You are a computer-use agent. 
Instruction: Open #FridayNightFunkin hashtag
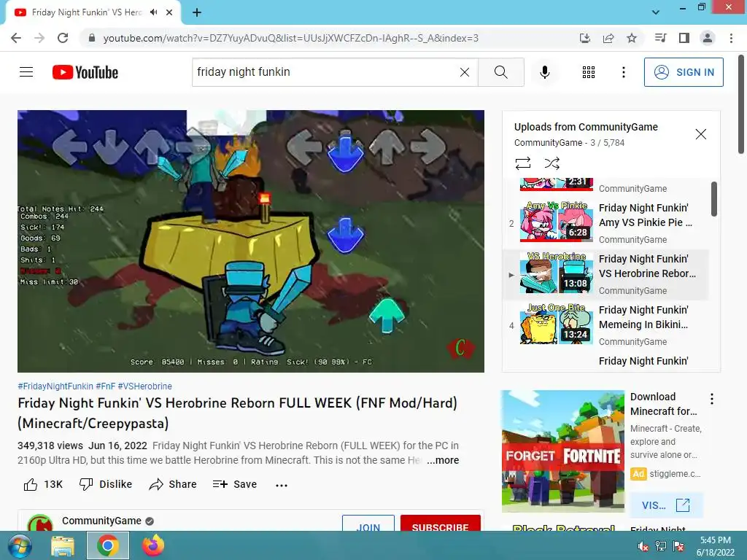[x=55, y=386]
